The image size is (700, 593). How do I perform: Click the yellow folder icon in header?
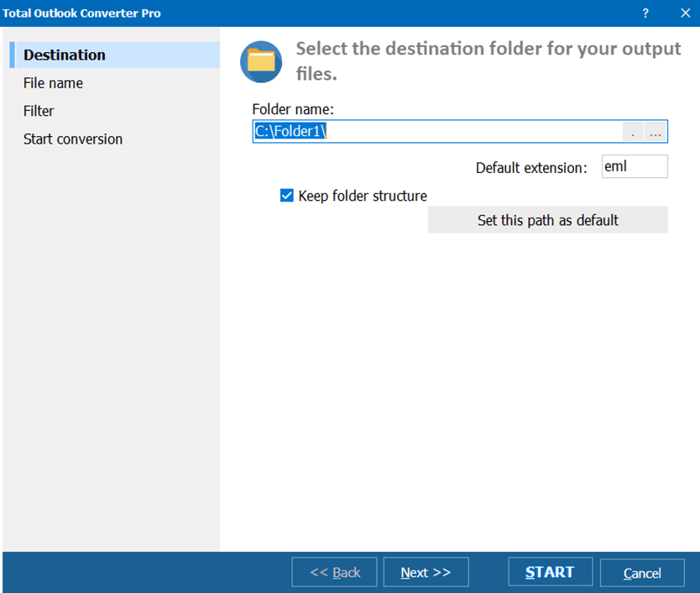pyautogui.click(x=261, y=61)
